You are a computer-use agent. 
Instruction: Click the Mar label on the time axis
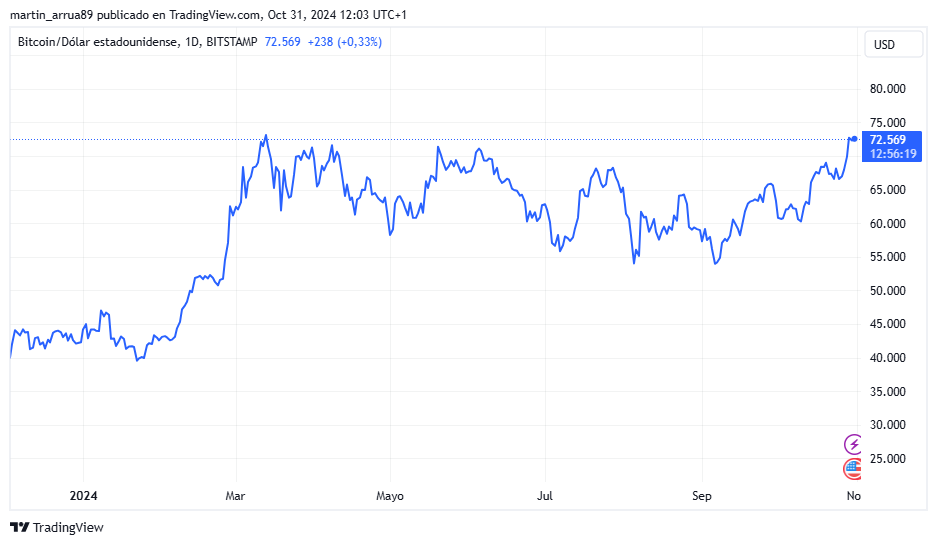(x=235, y=496)
